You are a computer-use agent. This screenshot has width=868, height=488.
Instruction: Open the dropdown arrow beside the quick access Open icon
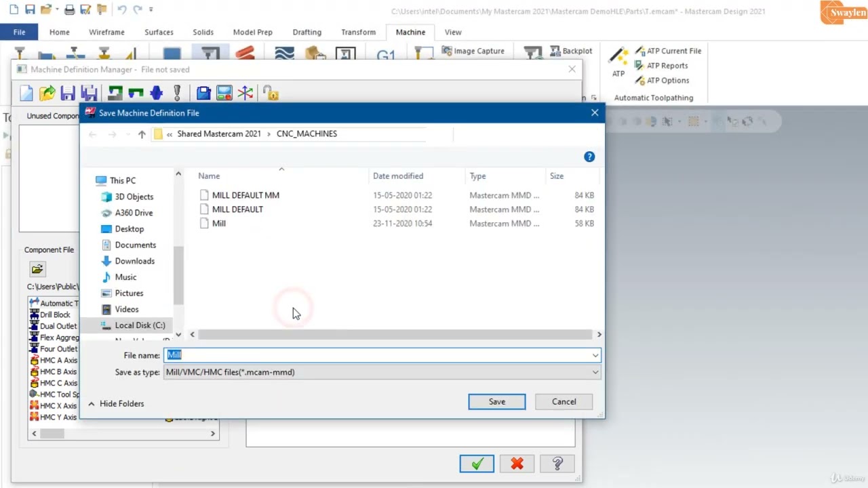[x=58, y=10]
